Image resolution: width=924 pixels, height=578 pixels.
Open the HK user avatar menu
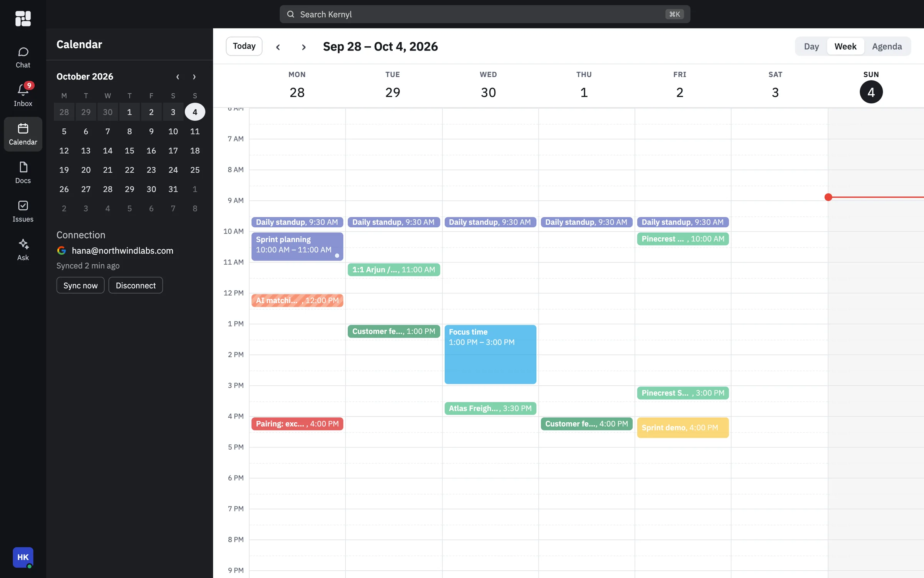click(23, 557)
